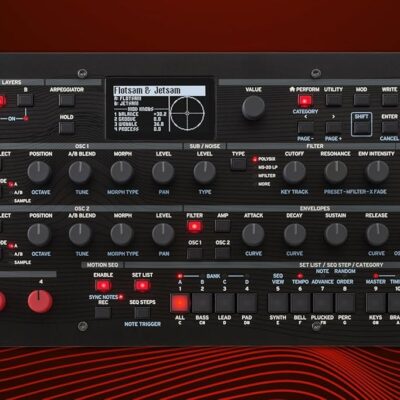Toggle the Set List button

(142, 286)
